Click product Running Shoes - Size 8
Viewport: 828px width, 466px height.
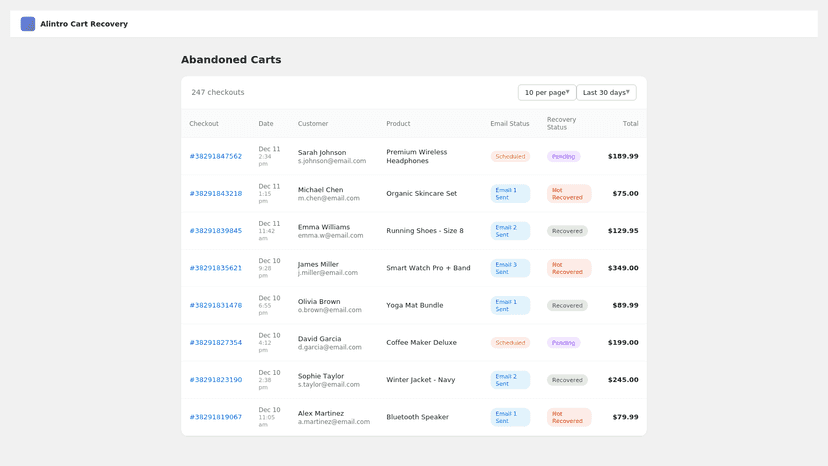tap(425, 231)
